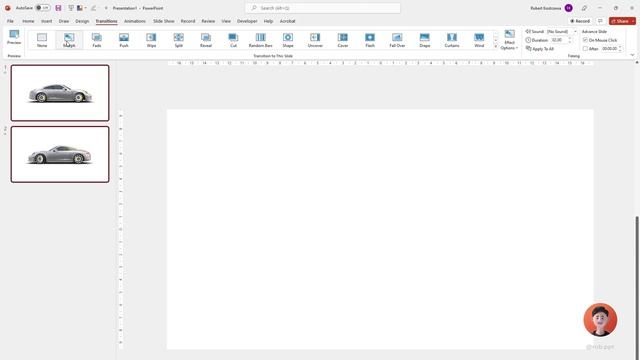Click in the Search box
Screen dimensions: 640x360
pos(323,8)
